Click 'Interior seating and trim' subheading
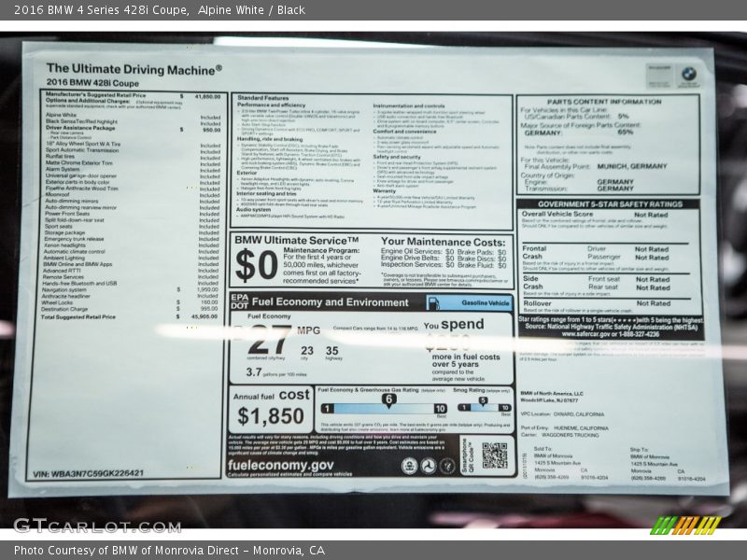The image size is (747, 560). (266, 194)
